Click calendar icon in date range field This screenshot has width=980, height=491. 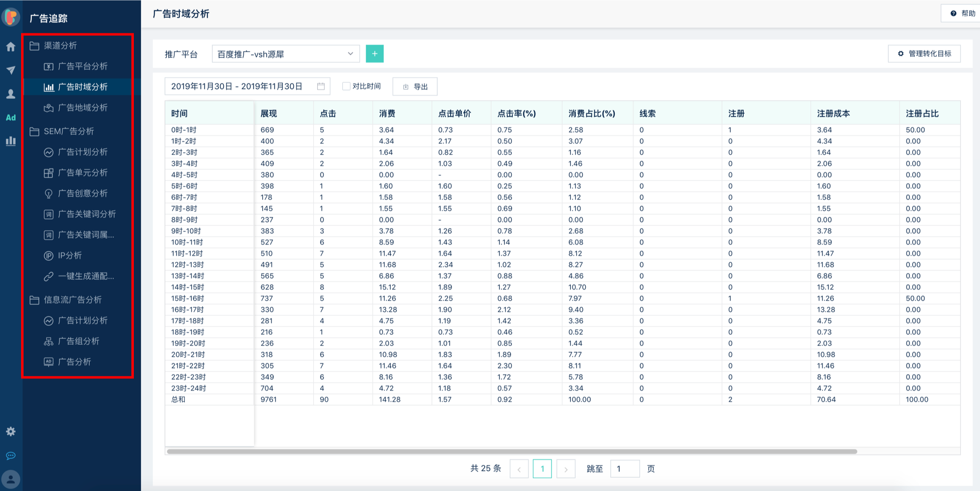321,87
